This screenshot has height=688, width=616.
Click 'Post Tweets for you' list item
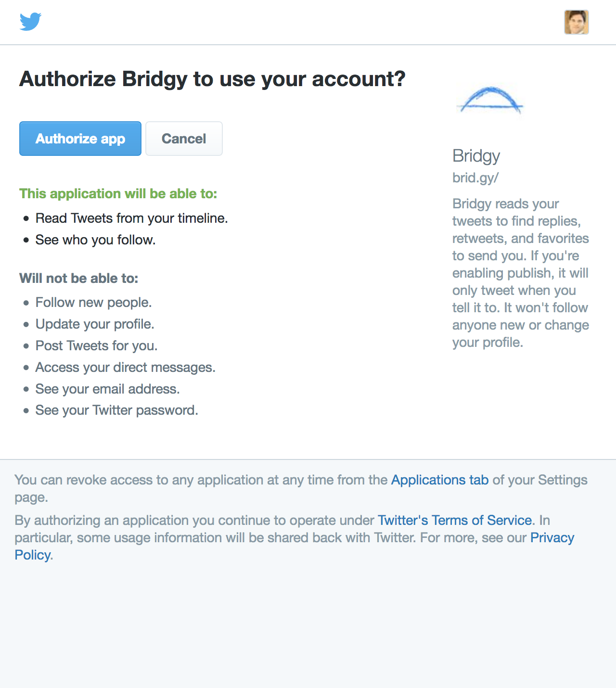click(x=96, y=346)
